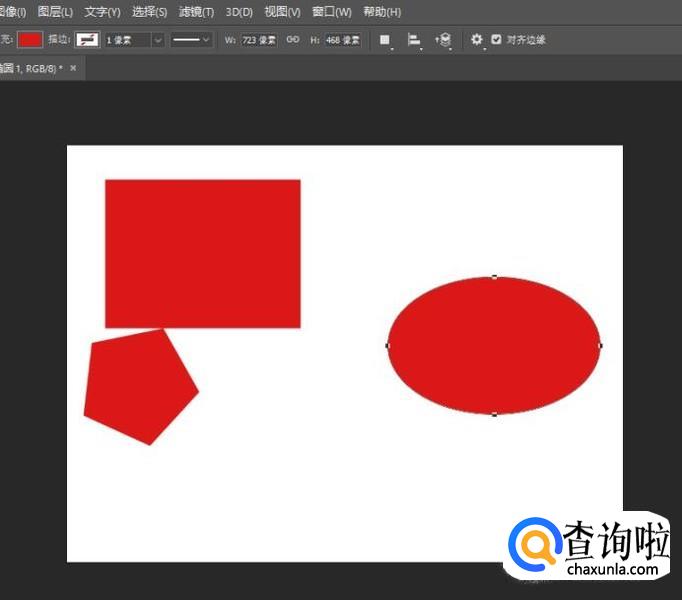This screenshot has height=600, width=682.
Task: Open the 窗口(W) menu
Action: [x=331, y=12]
